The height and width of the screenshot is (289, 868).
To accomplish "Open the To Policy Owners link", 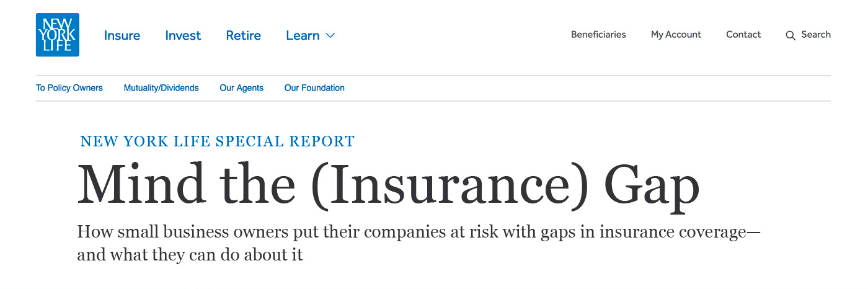I will (x=69, y=88).
